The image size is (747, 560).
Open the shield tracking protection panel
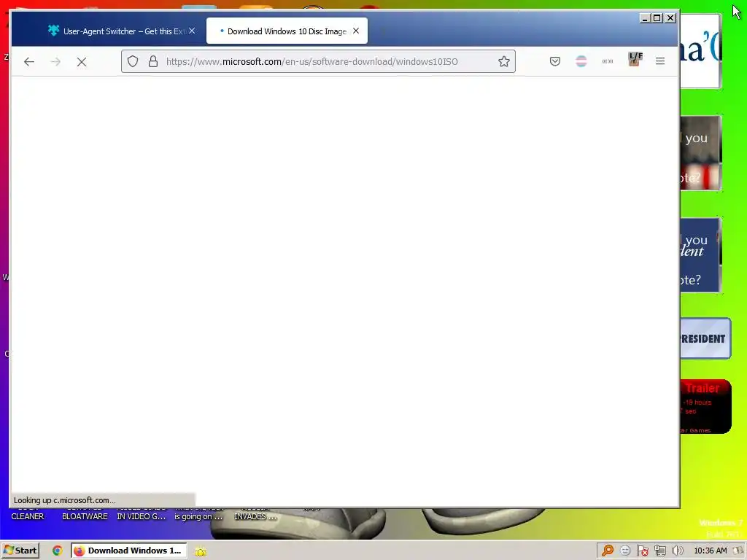pos(133,61)
